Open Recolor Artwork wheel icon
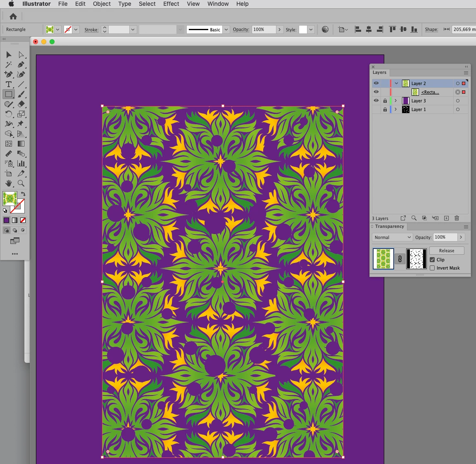The width and height of the screenshot is (476, 464). 325,29
